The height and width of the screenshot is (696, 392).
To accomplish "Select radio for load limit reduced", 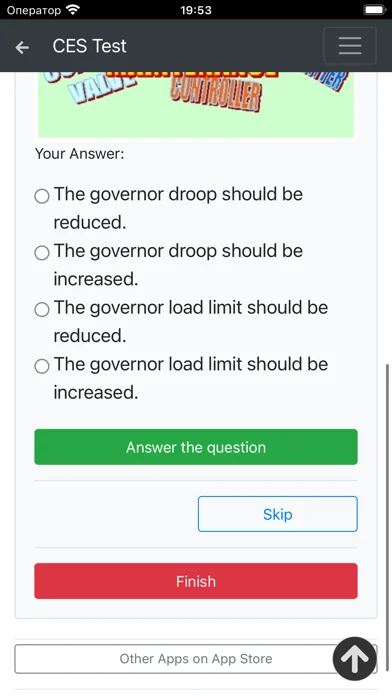I will pyautogui.click(x=42, y=309).
